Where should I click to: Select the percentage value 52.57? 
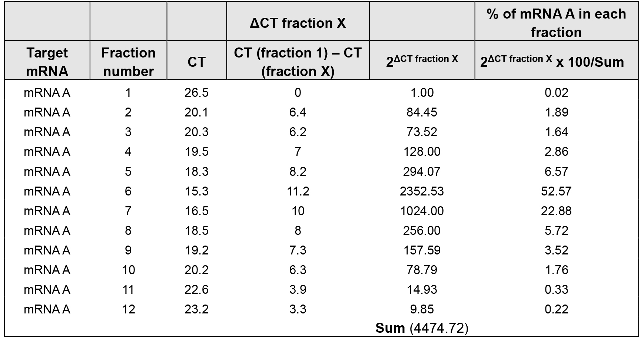point(556,191)
